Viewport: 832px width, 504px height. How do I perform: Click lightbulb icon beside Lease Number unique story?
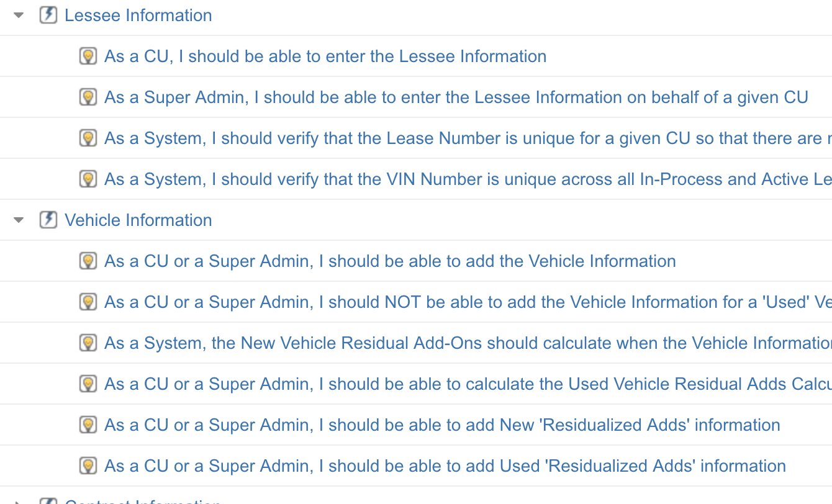pos(88,138)
